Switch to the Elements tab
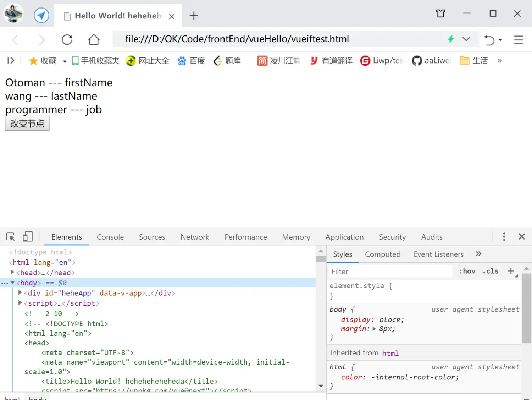 (67, 237)
